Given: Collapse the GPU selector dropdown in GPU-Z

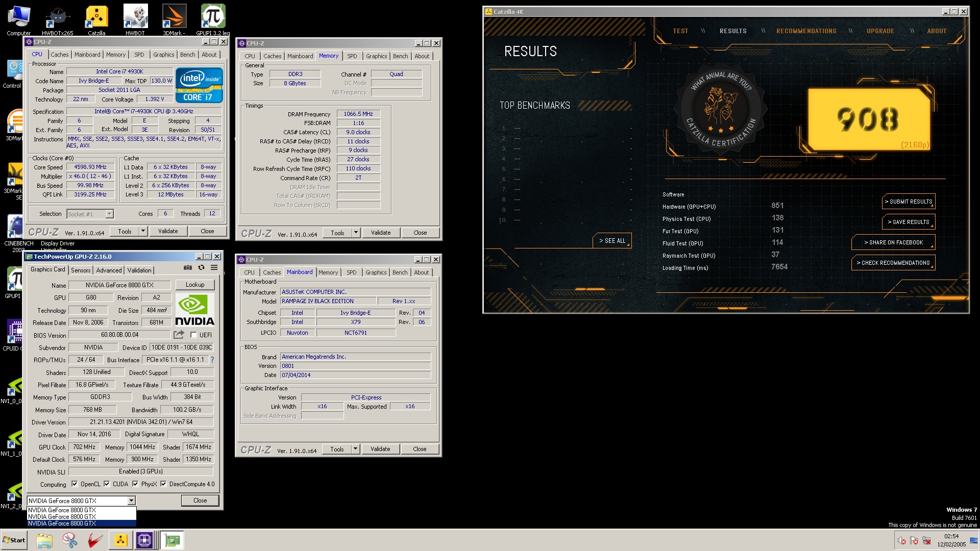Looking at the screenshot, I should [x=132, y=501].
